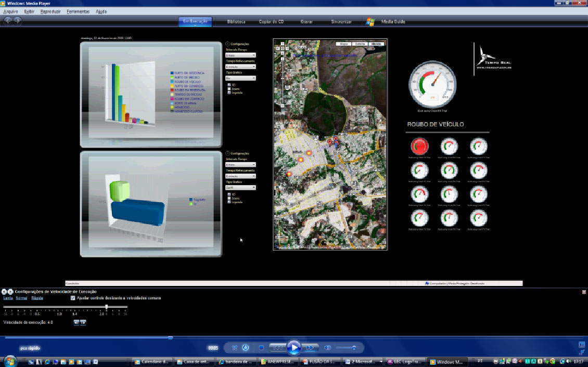Image resolution: width=588 pixels, height=367 pixels.
Task: Switch the map to Satélite view
Action: point(360,44)
